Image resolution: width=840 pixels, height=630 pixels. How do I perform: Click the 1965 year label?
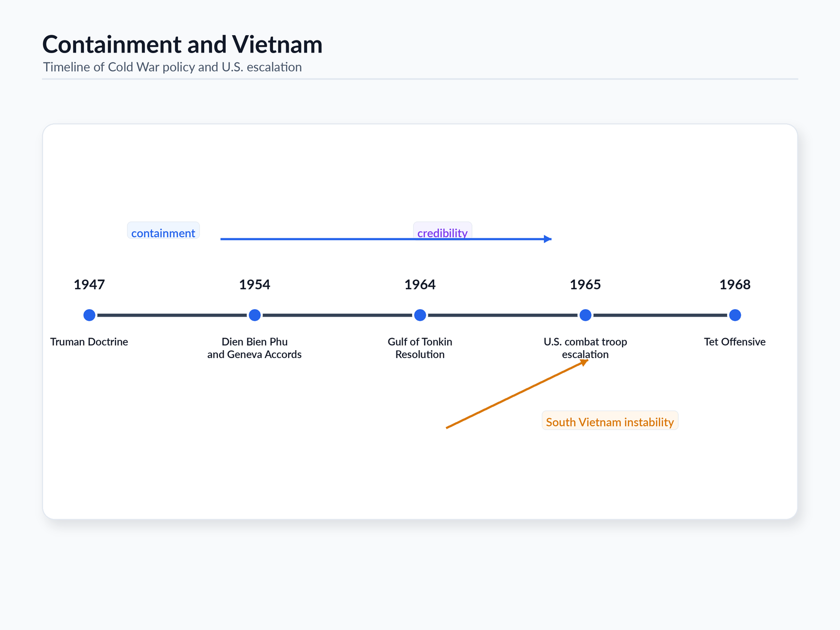585,285
